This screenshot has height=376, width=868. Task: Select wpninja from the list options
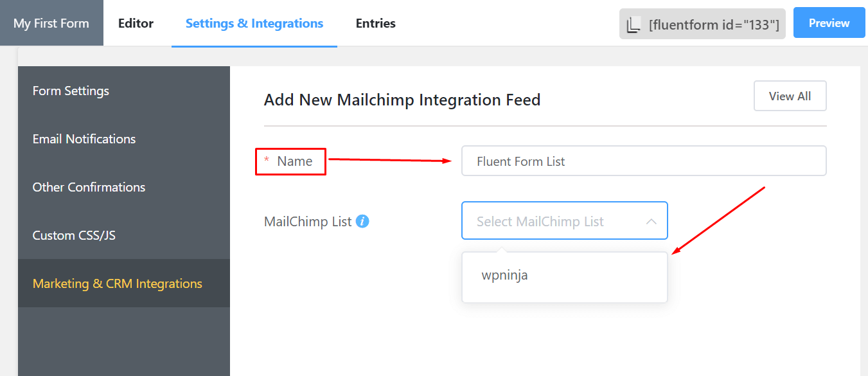point(504,275)
